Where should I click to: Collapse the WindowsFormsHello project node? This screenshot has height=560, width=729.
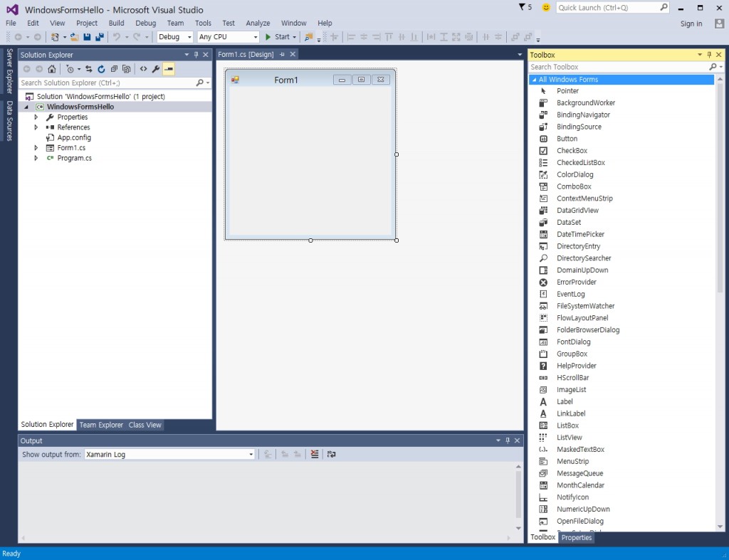[26, 107]
